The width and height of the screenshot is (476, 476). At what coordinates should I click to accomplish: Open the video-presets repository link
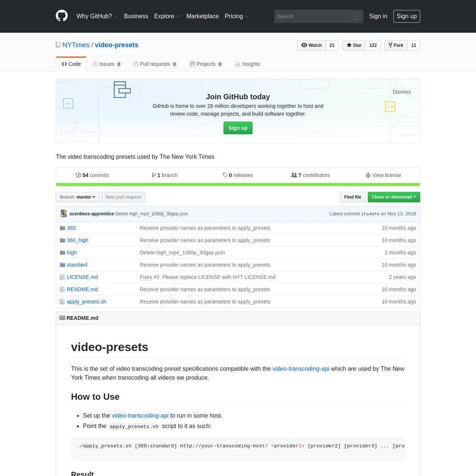pyautogui.click(x=117, y=45)
